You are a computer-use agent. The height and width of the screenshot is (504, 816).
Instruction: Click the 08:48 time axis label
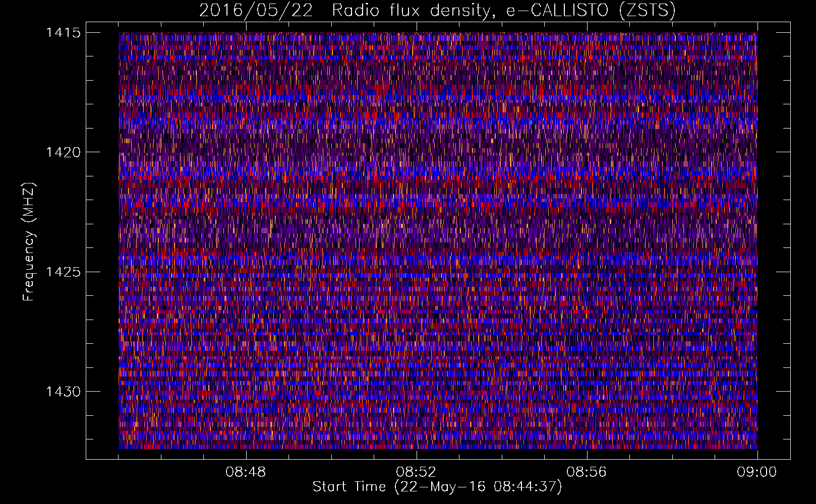pyautogui.click(x=246, y=472)
